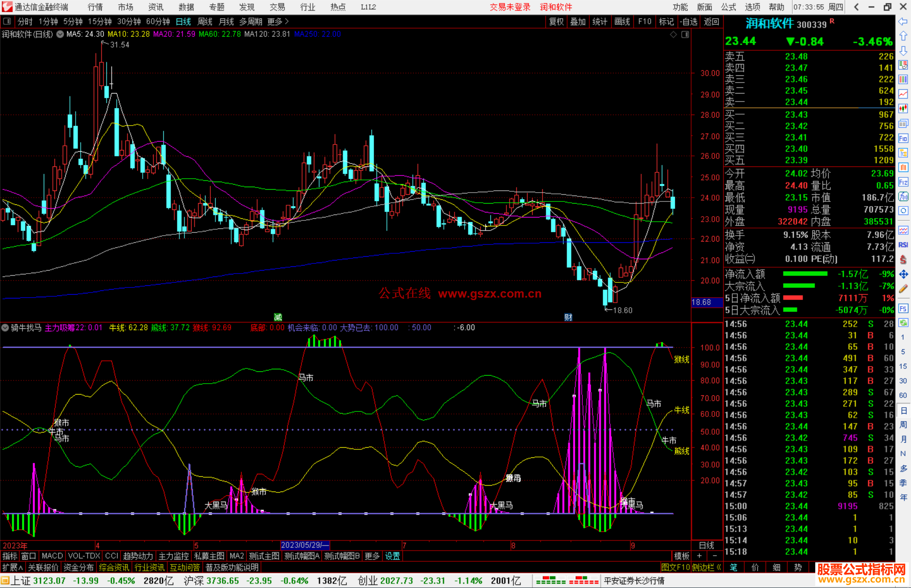The width and height of the screenshot is (911, 588).
Task: Toggle the chart split icon at main chart top-right
Action: [x=685, y=35]
